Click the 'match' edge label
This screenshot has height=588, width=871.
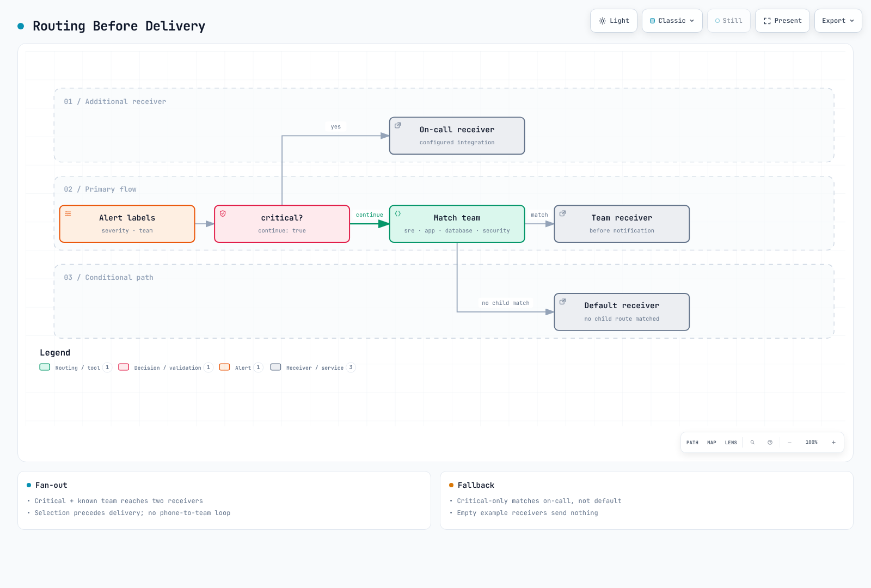[x=539, y=215]
